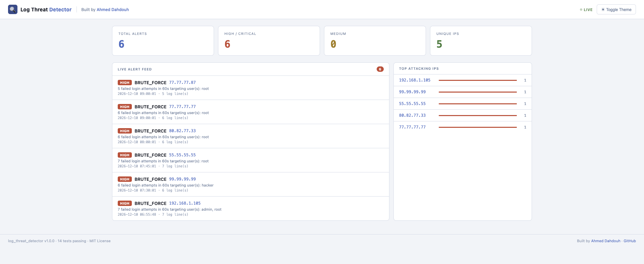Click timestamp '2026-12-10 06:55:48'
The height and width of the screenshot is (264, 644).
tap(137, 215)
